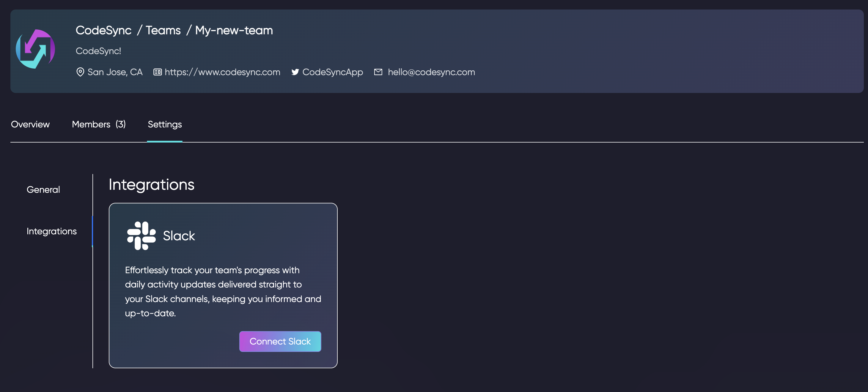The height and width of the screenshot is (392, 868).
Task: Click the Slack logo icon
Action: pyautogui.click(x=141, y=236)
